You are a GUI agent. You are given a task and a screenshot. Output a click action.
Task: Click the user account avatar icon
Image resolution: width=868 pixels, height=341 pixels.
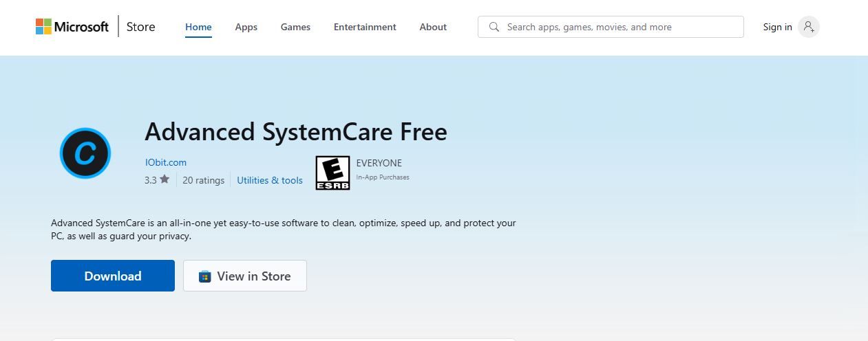tap(809, 27)
